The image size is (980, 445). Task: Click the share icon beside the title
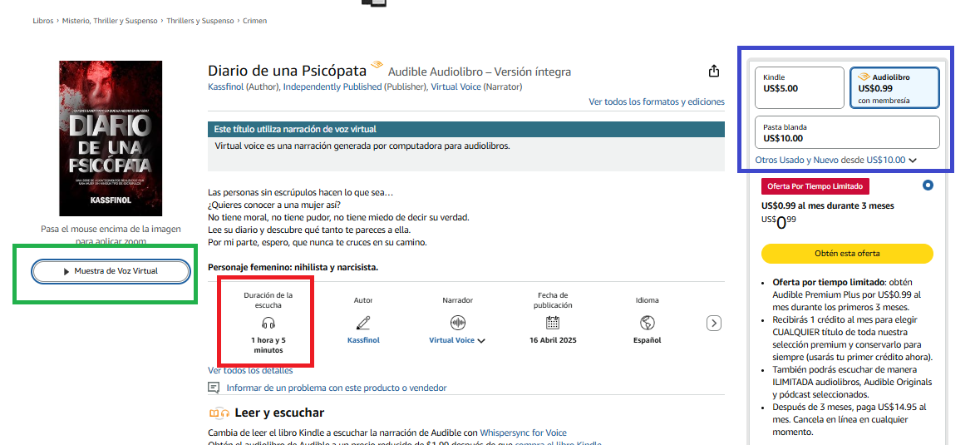click(x=714, y=72)
